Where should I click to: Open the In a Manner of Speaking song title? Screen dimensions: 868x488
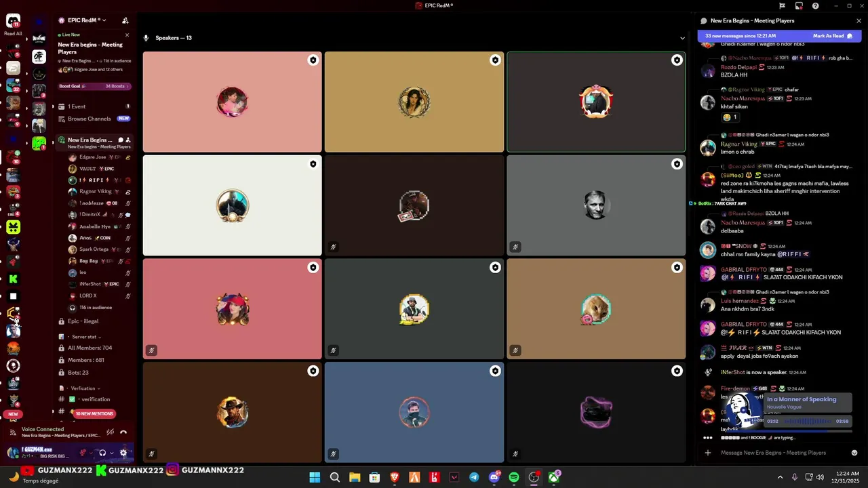pyautogui.click(x=801, y=400)
